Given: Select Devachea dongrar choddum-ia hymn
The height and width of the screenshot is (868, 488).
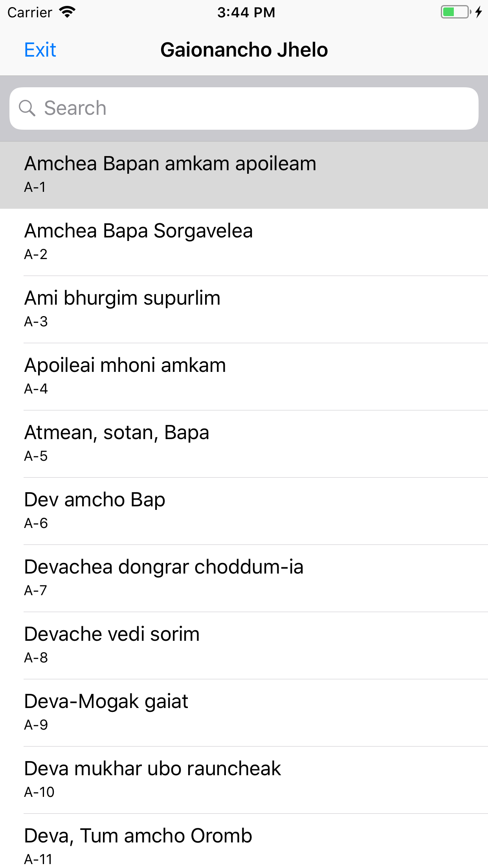Looking at the screenshot, I should click(x=244, y=578).
